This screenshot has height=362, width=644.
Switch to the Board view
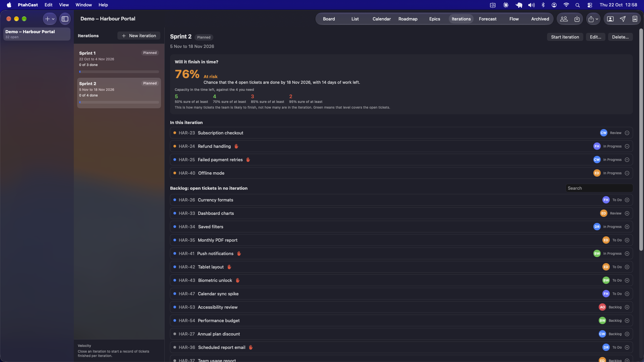[329, 19]
